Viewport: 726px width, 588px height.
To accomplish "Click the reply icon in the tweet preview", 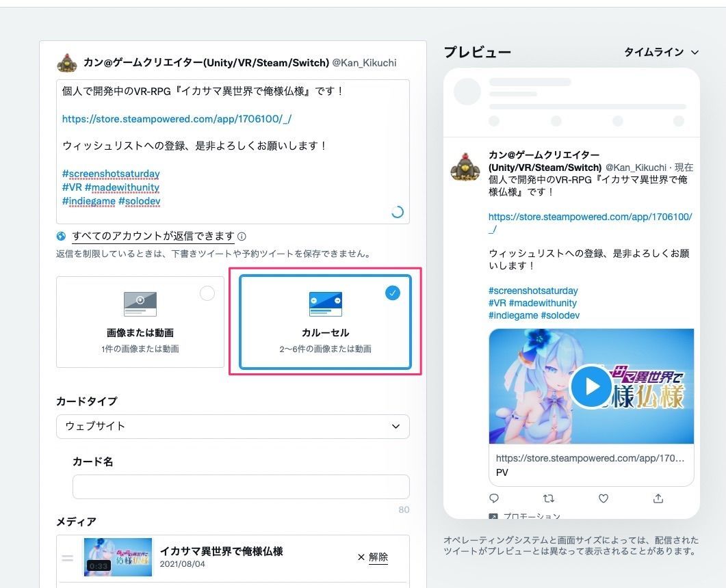I will click(x=494, y=498).
